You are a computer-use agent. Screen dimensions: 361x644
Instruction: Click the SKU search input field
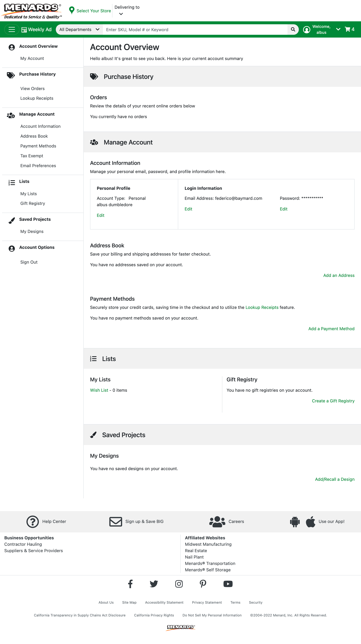click(x=195, y=29)
